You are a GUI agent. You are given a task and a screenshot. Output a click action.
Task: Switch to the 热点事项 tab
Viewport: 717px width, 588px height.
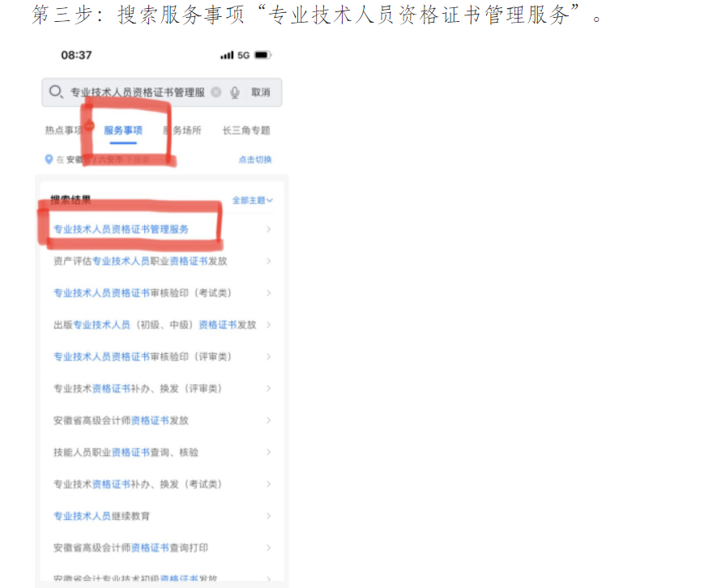pyautogui.click(x=63, y=130)
